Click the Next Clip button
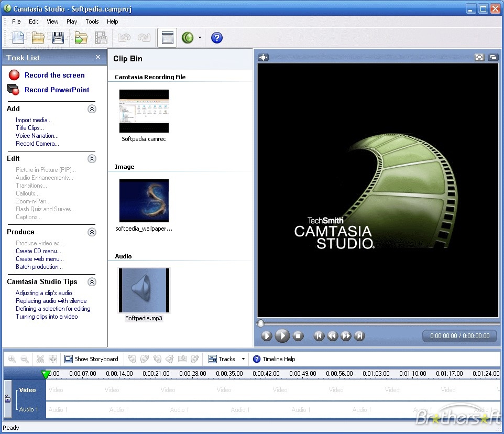 pos(360,337)
